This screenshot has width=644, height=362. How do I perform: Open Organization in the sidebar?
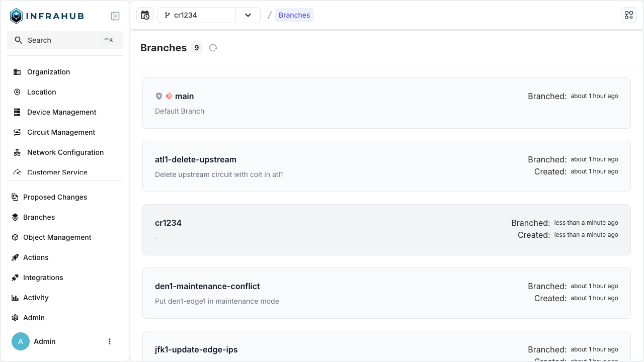coord(48,72)
